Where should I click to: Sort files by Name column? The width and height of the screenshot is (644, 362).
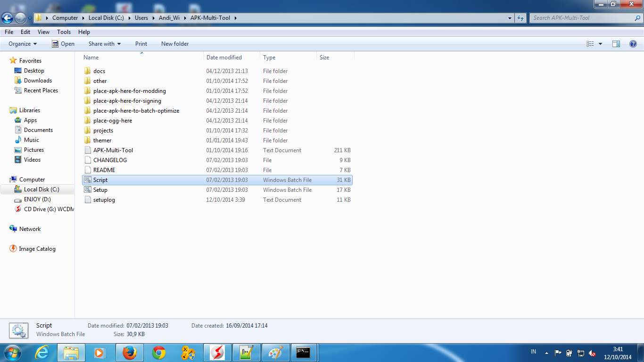(x=142, y=58)
